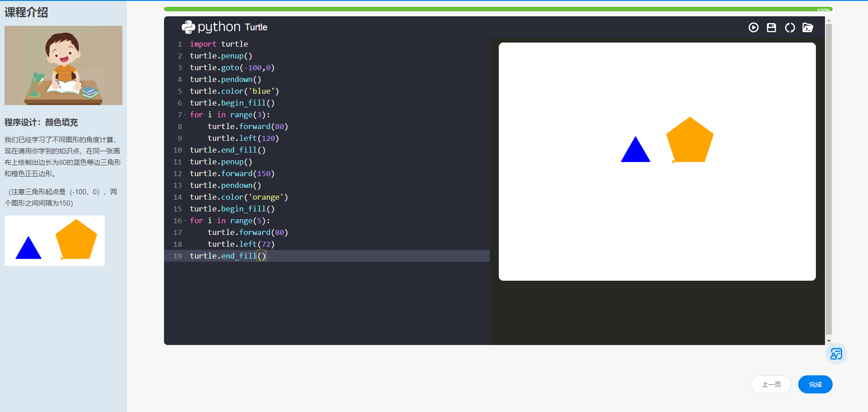Click the floating teacher assistant icon
868x412 pixels.
click(x=836, y=354)
